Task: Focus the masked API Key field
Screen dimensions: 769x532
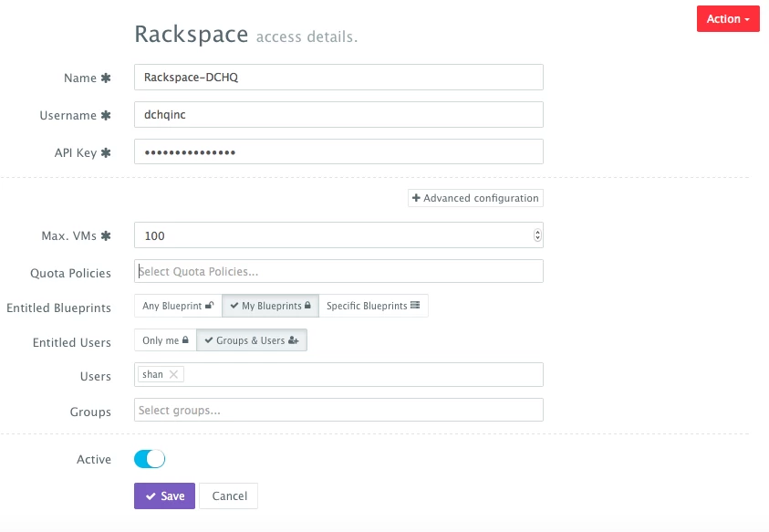Action: point(338,151)
